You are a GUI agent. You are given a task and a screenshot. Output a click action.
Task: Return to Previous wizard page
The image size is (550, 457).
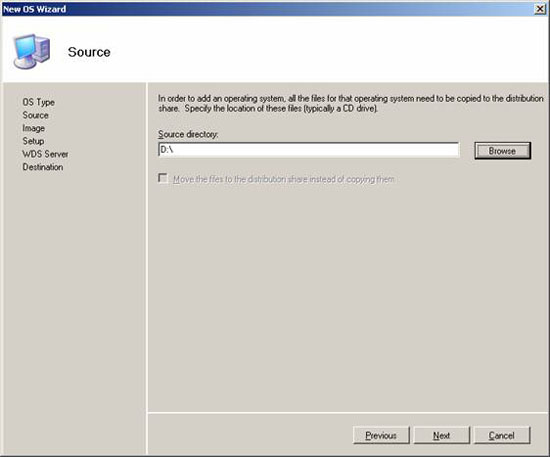[x=381, y=435]
